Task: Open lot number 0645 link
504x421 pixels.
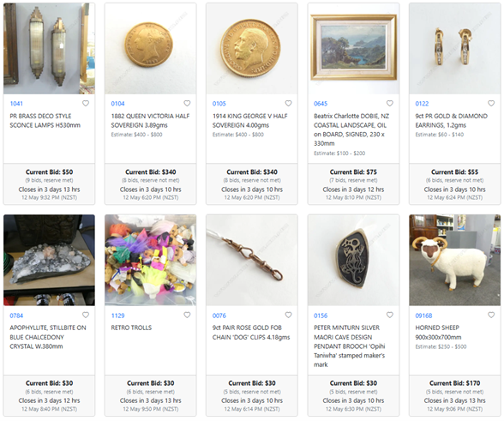Action: (321, 104)
